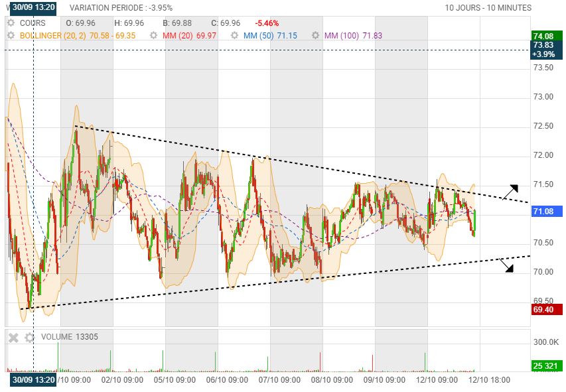Click the blue 71.08 current price tag
The height and width of the screenshot is (392, 566).
[547, 212]
